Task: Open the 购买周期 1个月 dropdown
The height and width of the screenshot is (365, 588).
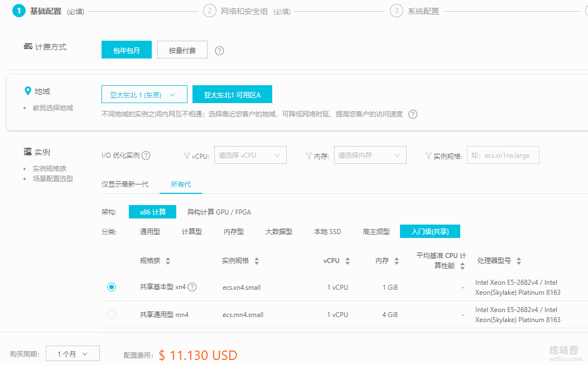Action: tap(73, 353)
